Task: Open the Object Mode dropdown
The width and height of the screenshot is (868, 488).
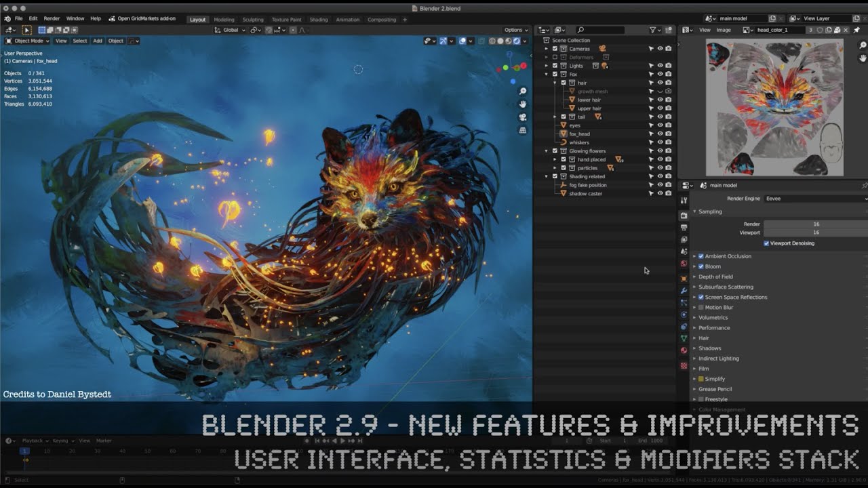Action: pyautogui.click(x=28, y=41)
